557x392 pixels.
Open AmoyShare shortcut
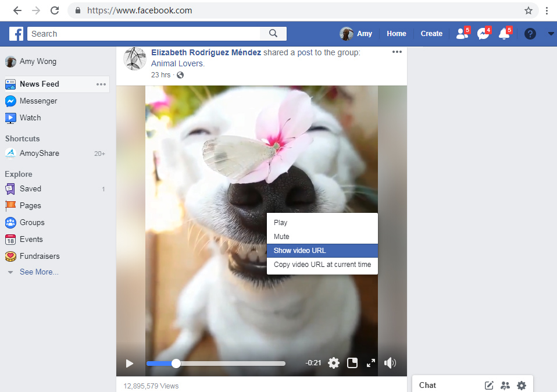(33, 153)
